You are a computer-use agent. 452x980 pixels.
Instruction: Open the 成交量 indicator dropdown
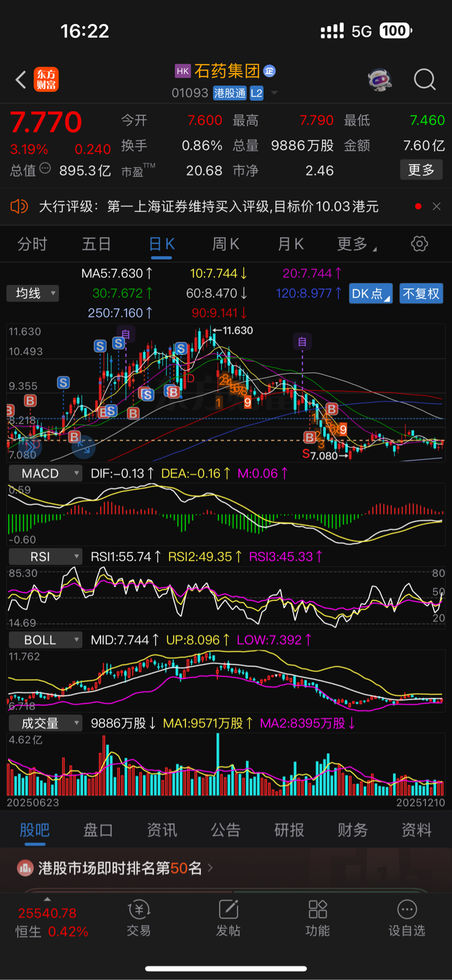pos(45,723)
